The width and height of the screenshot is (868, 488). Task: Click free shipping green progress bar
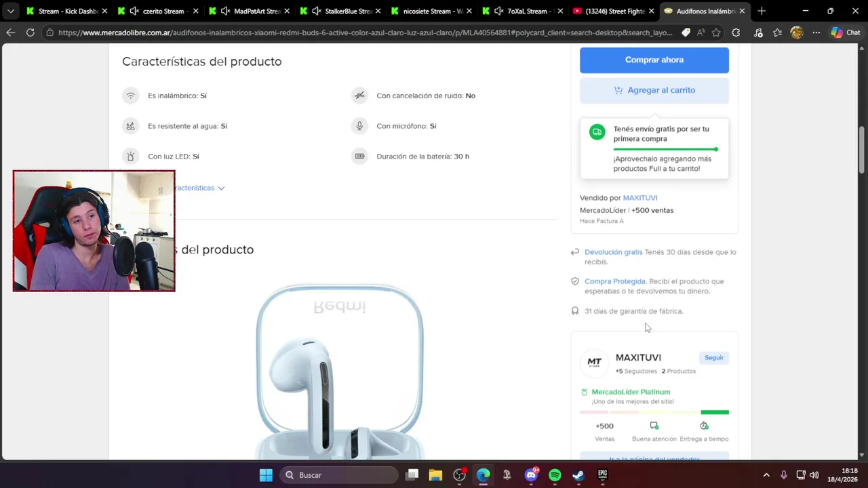coord(665,149)
